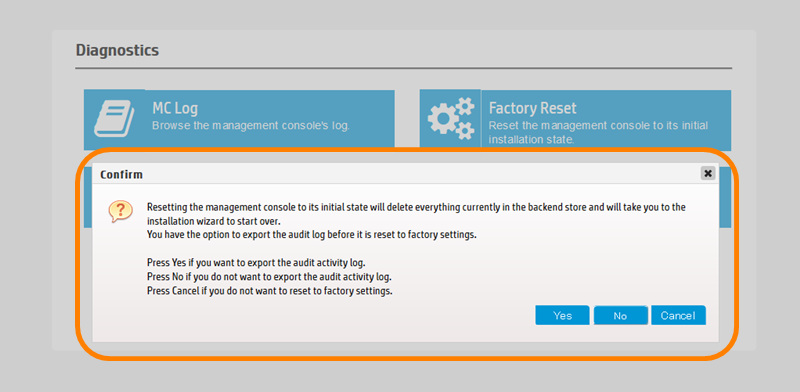Viewport: 800px width, 392px height.
Task: Cancel the factory reset
Action: point(678,315)
